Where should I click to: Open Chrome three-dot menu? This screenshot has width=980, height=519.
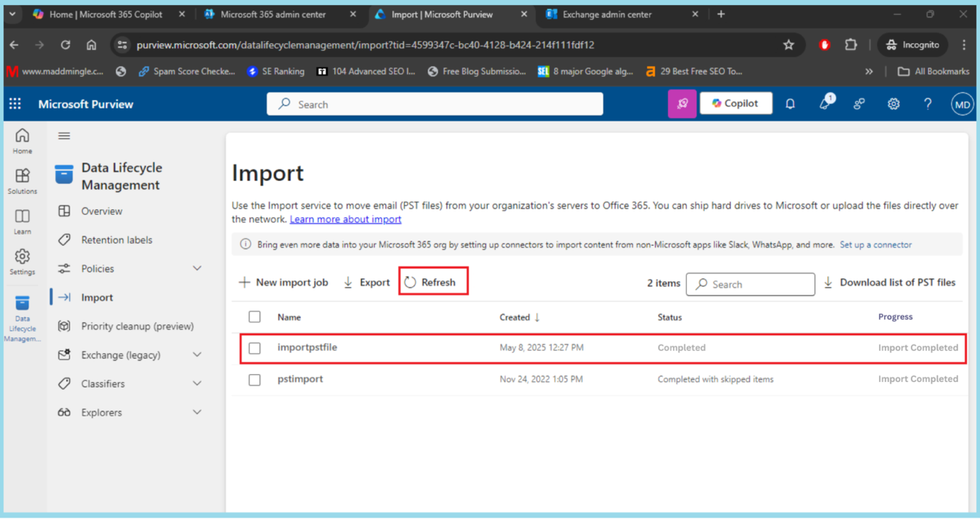[x=964, y=45]
